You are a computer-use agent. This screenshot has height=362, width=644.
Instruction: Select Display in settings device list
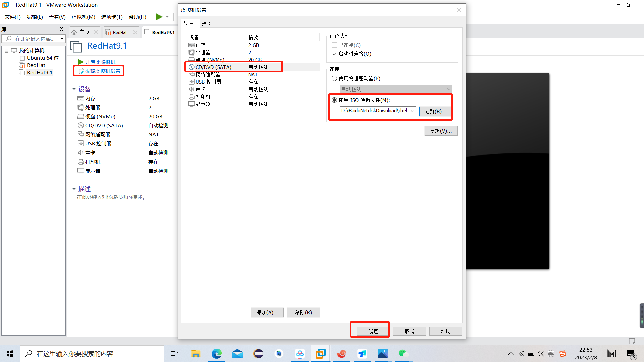coord(253,104)
